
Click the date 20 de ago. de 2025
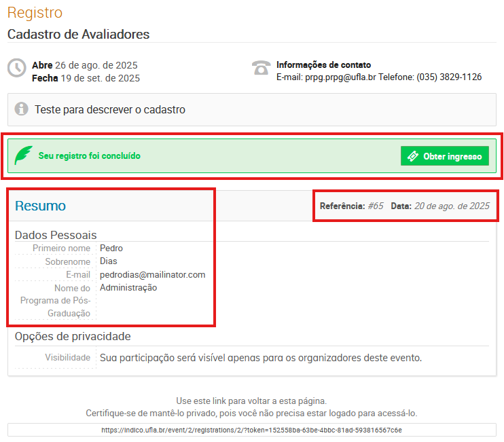coord(452,206)
